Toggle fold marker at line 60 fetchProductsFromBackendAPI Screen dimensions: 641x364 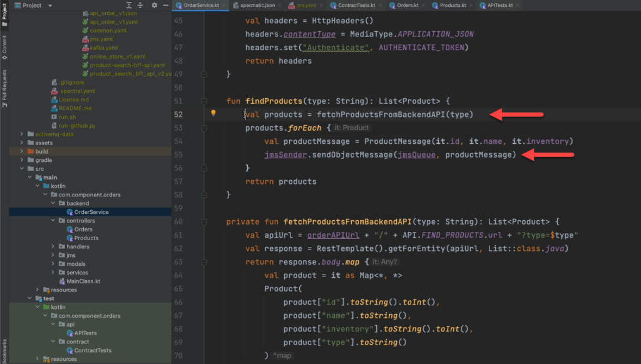pos(204,221)
